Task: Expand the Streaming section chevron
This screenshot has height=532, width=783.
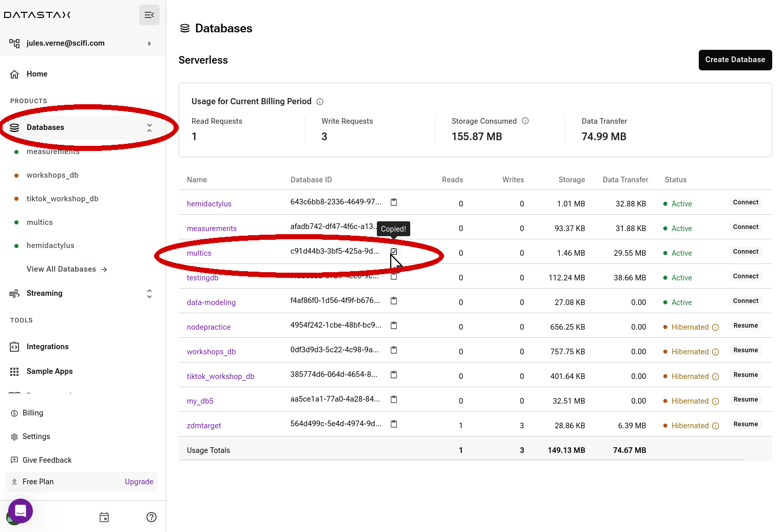Action: (149, 293)
